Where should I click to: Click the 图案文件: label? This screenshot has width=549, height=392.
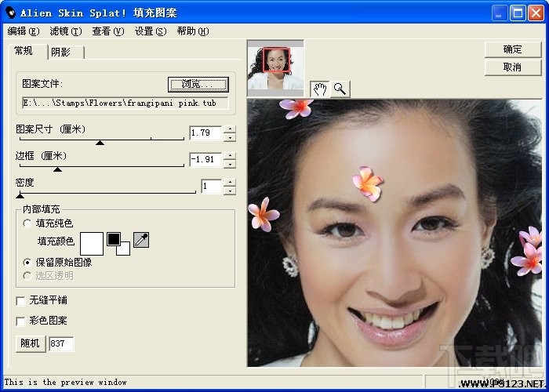(x=42, y=84)
